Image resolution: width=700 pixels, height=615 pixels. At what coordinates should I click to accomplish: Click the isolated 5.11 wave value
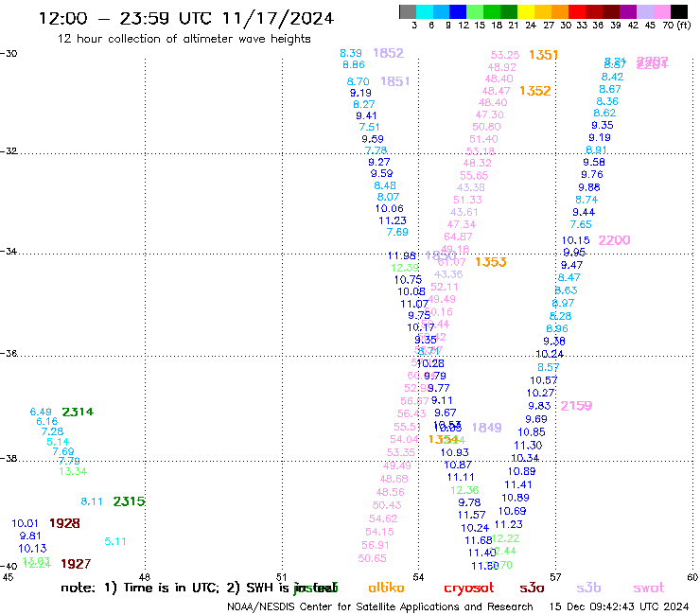[x=115, y=542]
